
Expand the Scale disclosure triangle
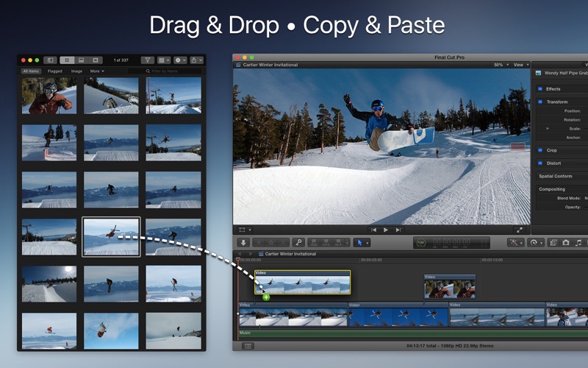pos(547,128)
